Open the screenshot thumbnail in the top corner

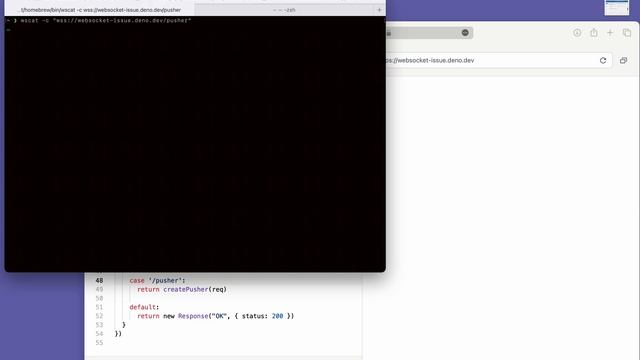pos(616,7)
